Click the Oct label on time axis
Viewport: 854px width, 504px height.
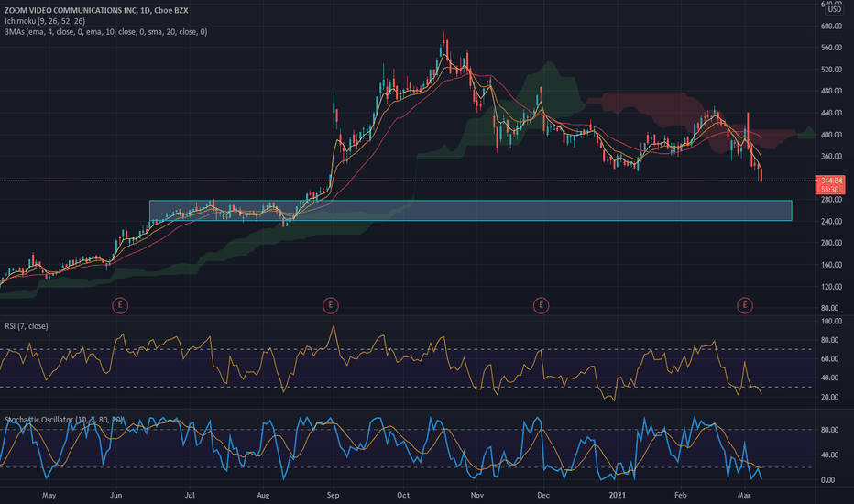[x=403, y=495]
